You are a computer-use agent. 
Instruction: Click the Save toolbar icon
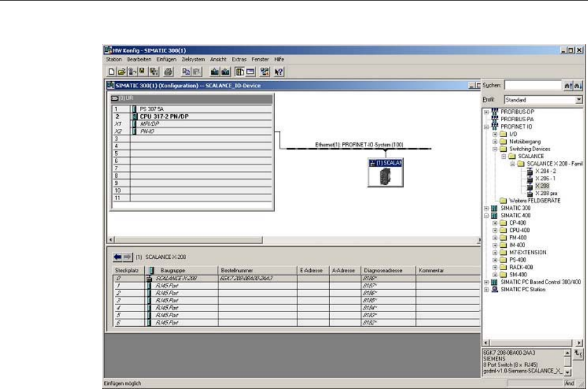coord(142,72)
